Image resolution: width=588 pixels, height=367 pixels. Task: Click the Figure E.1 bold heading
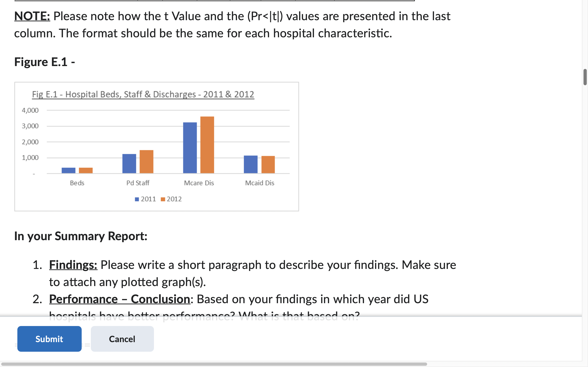(x=45, y=62)
